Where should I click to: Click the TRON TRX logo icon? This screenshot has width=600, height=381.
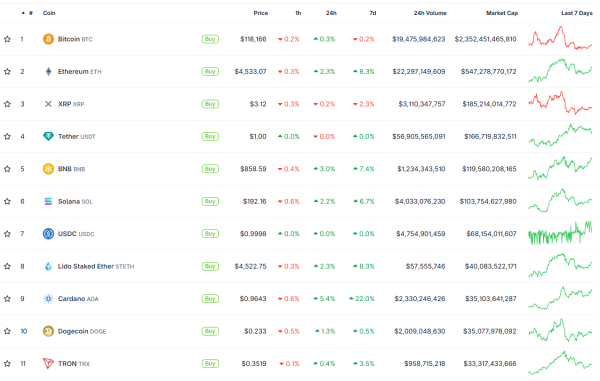tap(48, 363)
